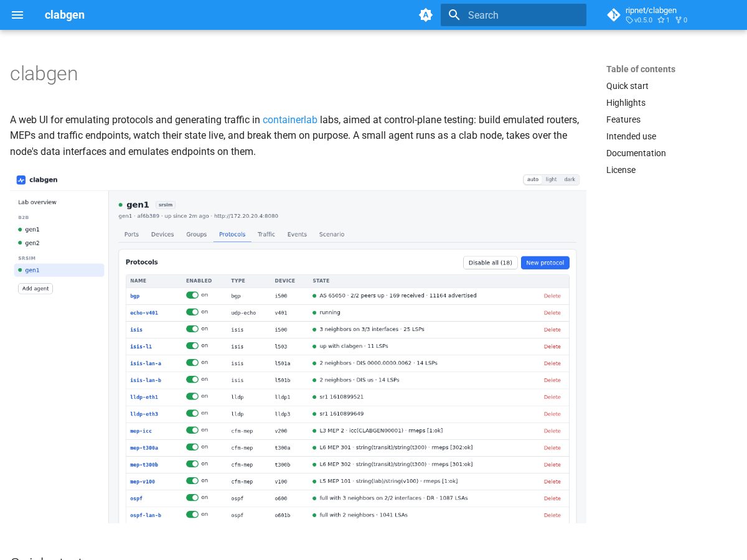Navigate to the Documentation section
747x560 pixels.
[636, 153]
